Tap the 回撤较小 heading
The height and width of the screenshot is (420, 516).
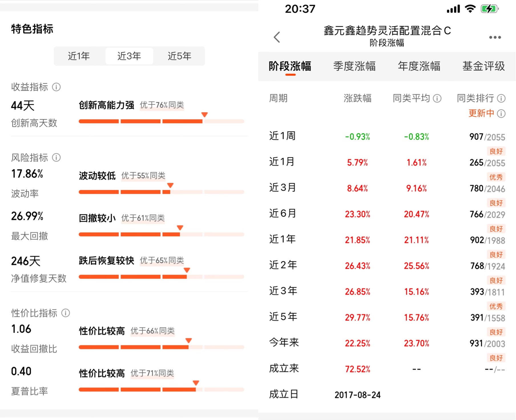coord(97,218)
